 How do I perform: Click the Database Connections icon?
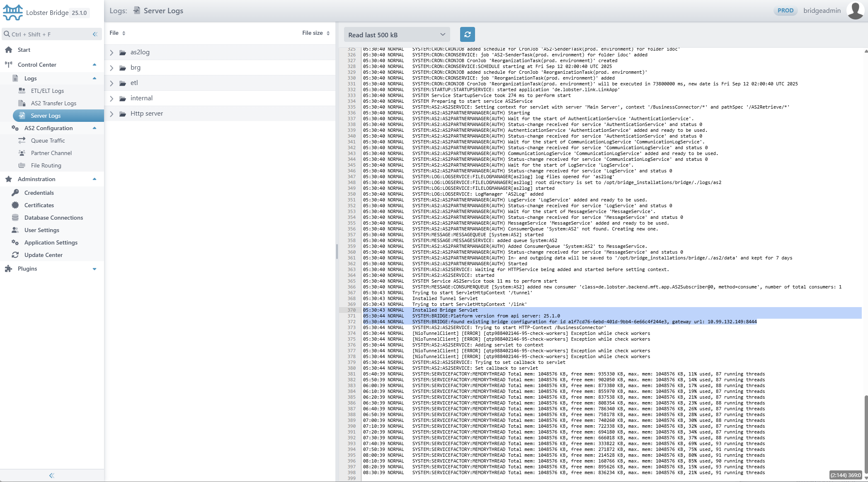pos(15,218)
